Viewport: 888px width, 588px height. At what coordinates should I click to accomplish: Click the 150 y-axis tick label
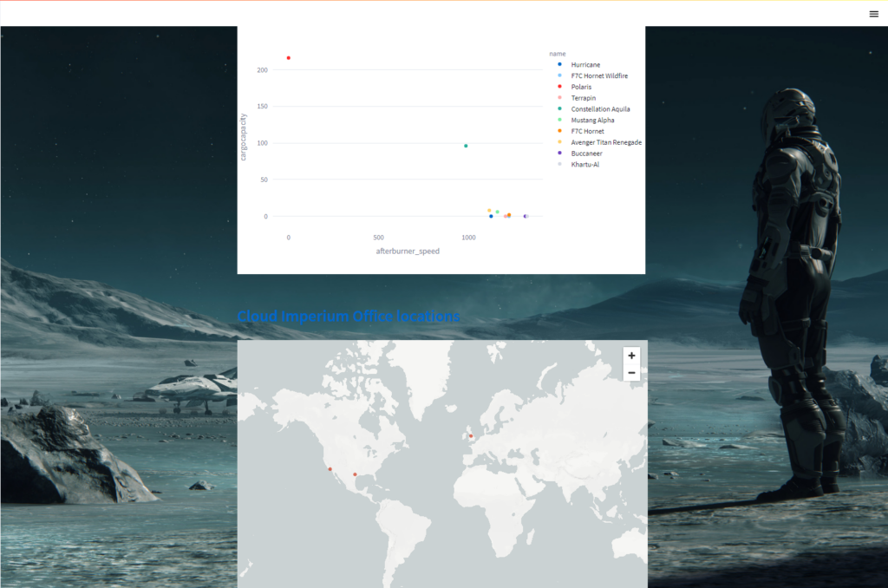click(x=262, y=107)
